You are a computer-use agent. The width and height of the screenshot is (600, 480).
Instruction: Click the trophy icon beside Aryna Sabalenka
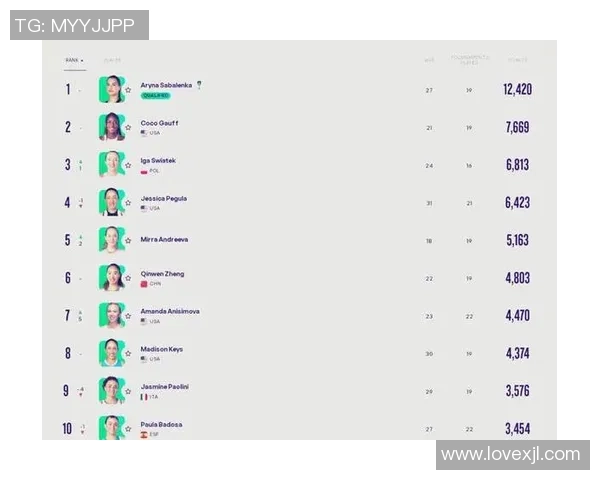199,85
